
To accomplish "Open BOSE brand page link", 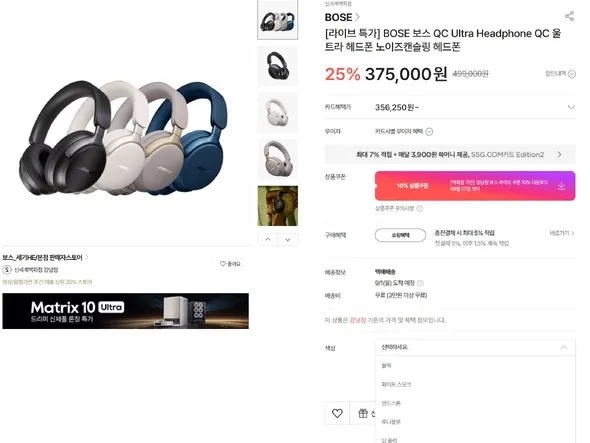I will (x=342, y=17).
